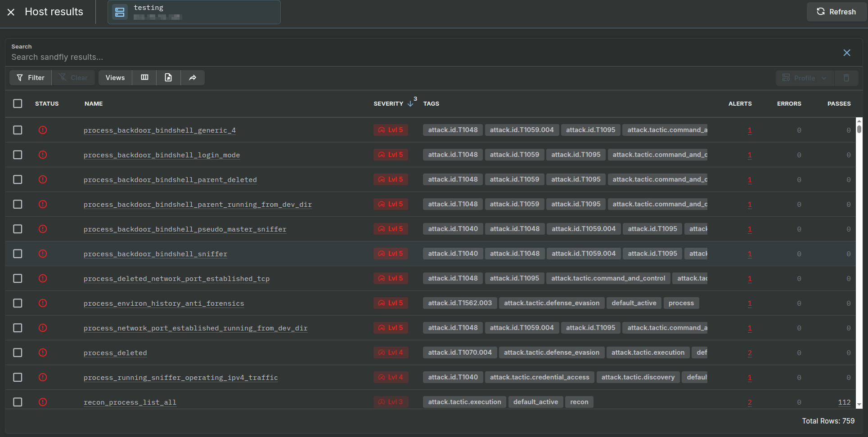868x437 pixels.
Task: Open the Filter options
Action: [30, 78]
